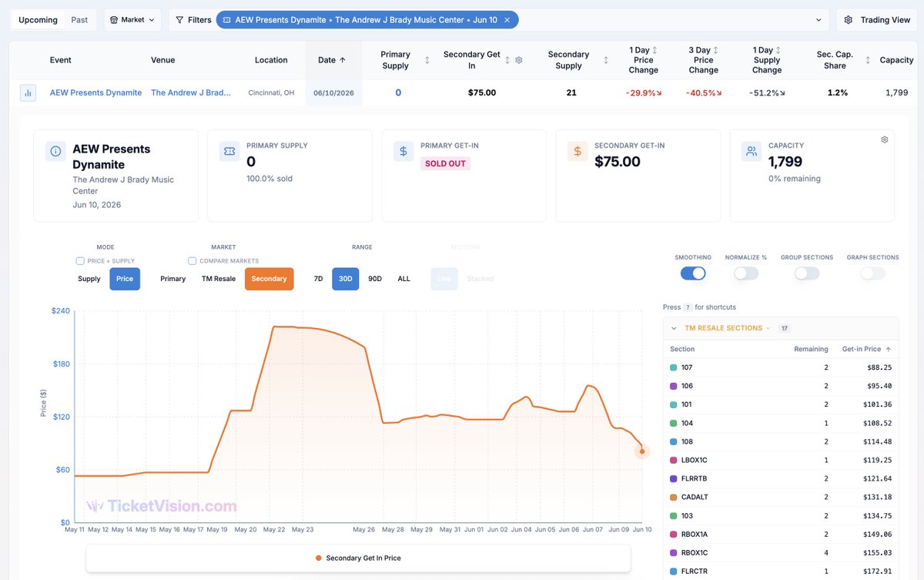Click the Venue column header

(162, 60)
